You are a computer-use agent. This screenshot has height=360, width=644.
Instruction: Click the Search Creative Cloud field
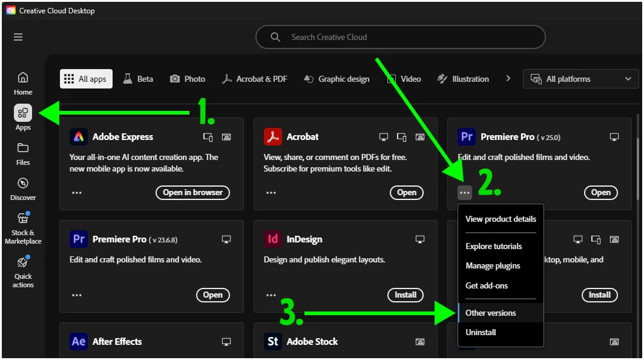(x=401, y=37)
